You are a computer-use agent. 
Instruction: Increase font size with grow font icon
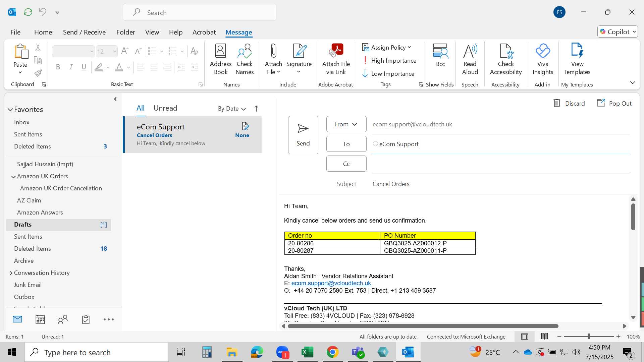pos(125,51)
